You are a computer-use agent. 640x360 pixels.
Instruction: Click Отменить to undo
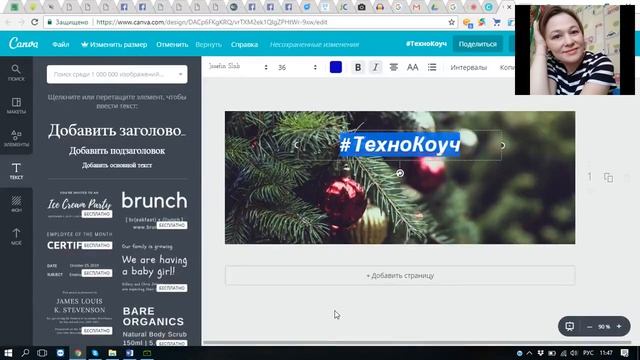(x=172, y=44)
